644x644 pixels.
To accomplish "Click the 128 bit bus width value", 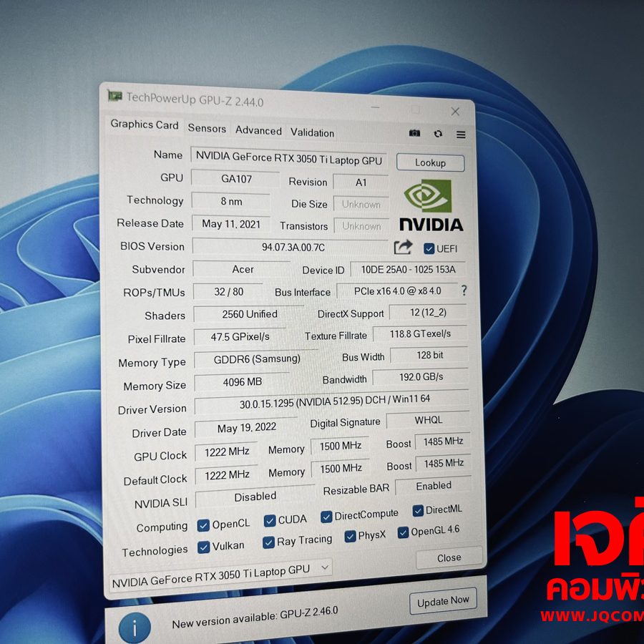I will point(429,355).
